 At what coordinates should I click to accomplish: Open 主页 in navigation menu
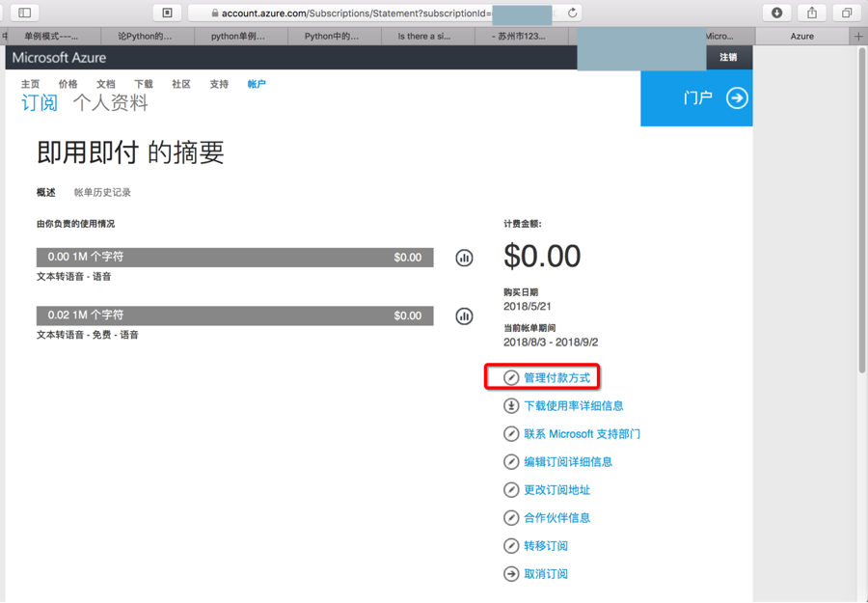(31, 84)
